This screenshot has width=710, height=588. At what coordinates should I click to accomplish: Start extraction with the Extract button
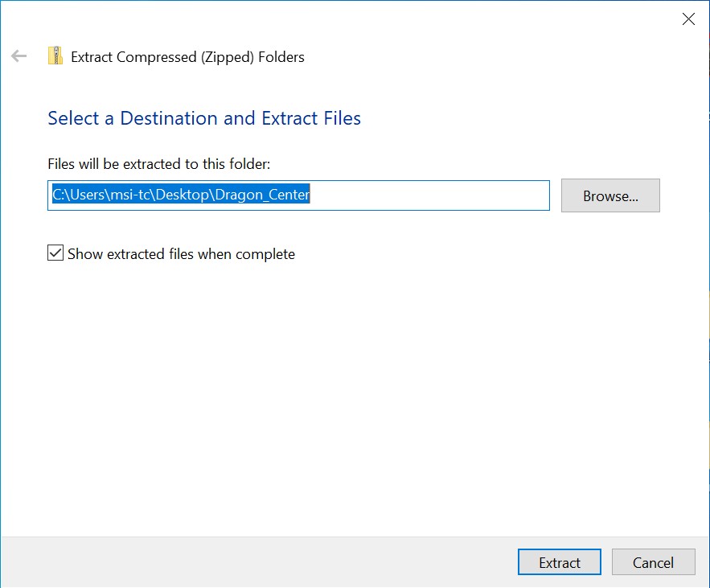(x=559, y=562)
